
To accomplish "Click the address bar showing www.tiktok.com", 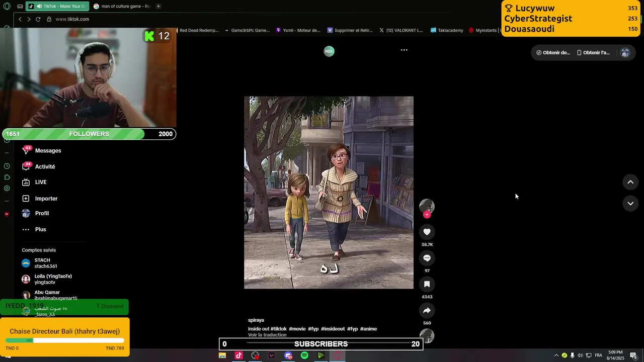I will click(x=72, y=19).
